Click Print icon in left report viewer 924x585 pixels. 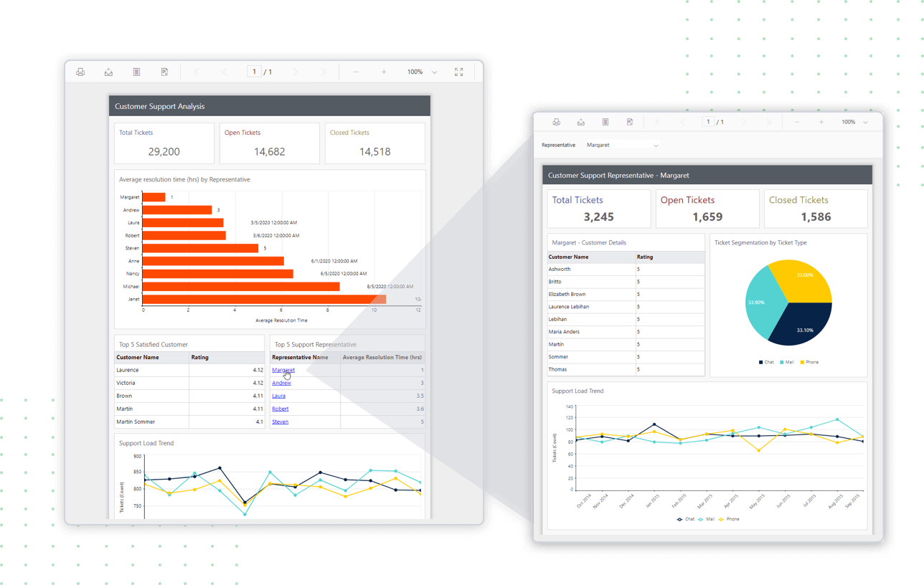tap(80, 72)
